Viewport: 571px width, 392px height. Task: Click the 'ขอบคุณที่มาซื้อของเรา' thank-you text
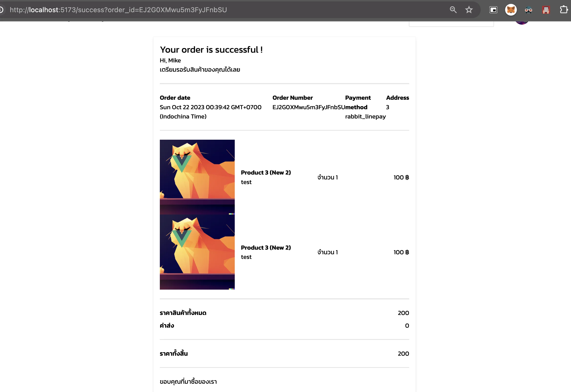coord(188,382)
